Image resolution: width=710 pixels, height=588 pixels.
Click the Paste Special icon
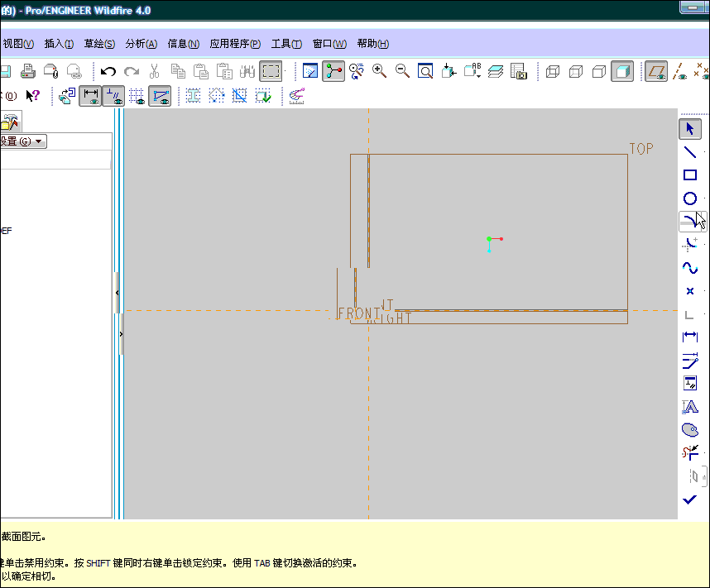[224, 71]
